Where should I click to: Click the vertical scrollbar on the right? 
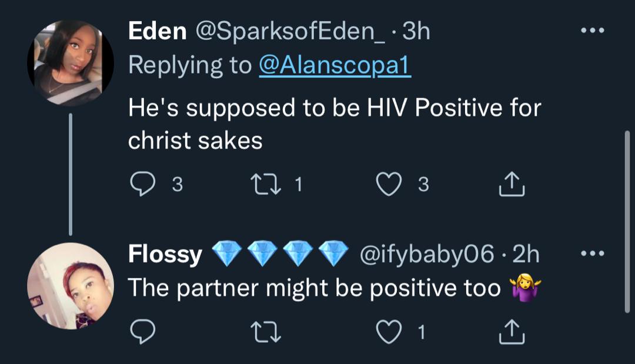(x=627, y=222)
